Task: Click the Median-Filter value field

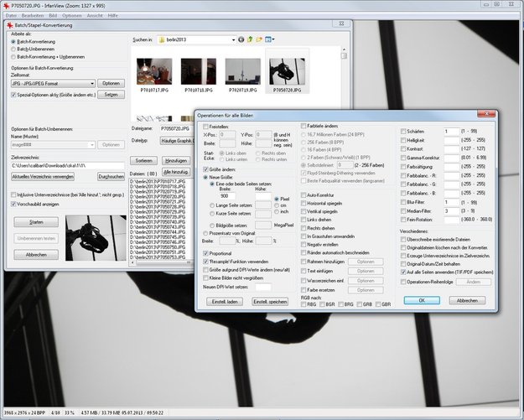Action: click(x=452, y=210)
